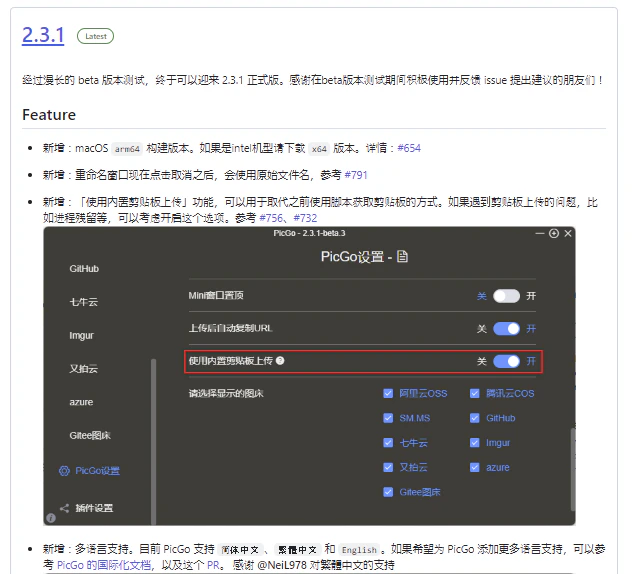Click the 简体中文 code label

pyautogui.click(x=240, y=550)
